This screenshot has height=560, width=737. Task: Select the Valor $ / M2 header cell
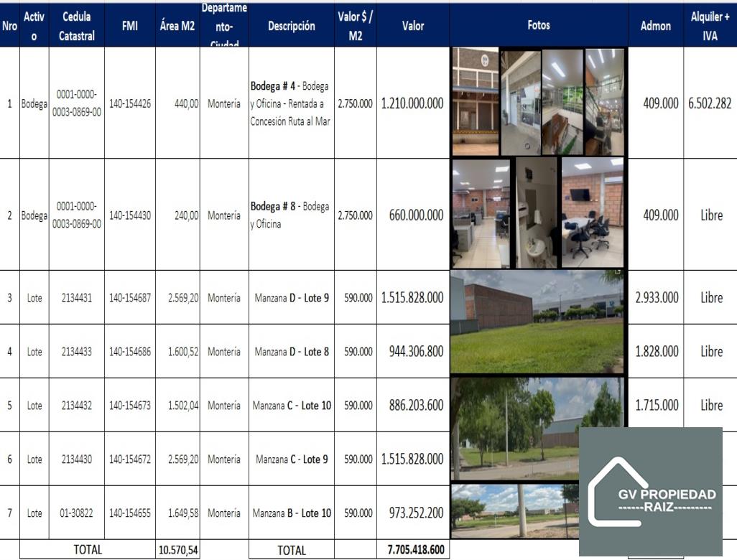tap(355, 26)
